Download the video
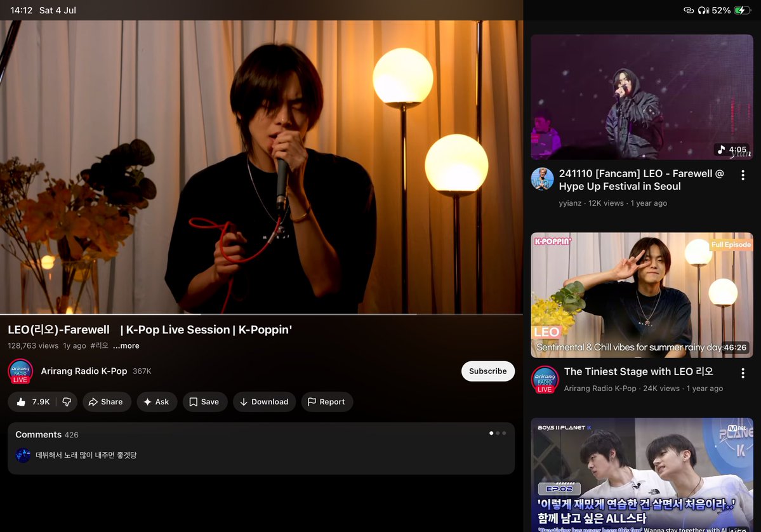 [x=264, y=402]
